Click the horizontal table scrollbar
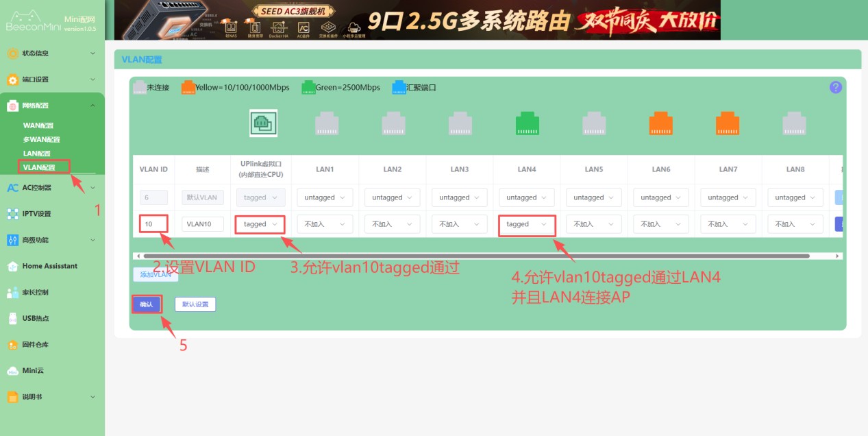The image size is (868, 436). tap(477, 256)
